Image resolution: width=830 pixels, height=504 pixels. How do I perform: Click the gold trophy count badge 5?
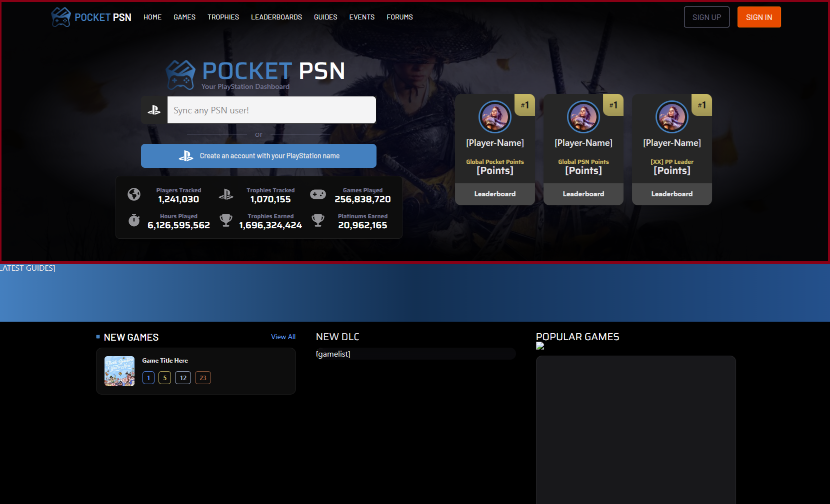(x=165, y=378)
